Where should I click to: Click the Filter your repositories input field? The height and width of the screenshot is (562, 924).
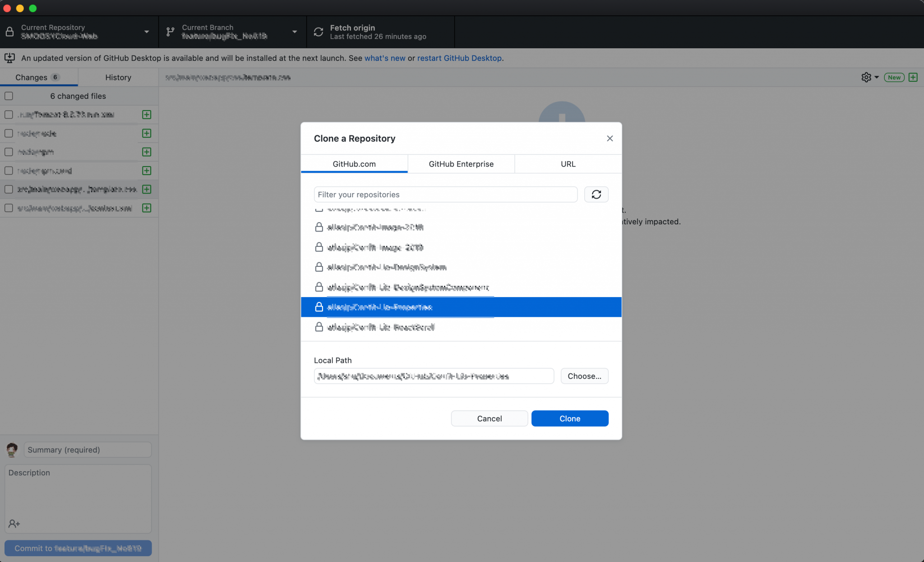[x=446, y=194]
